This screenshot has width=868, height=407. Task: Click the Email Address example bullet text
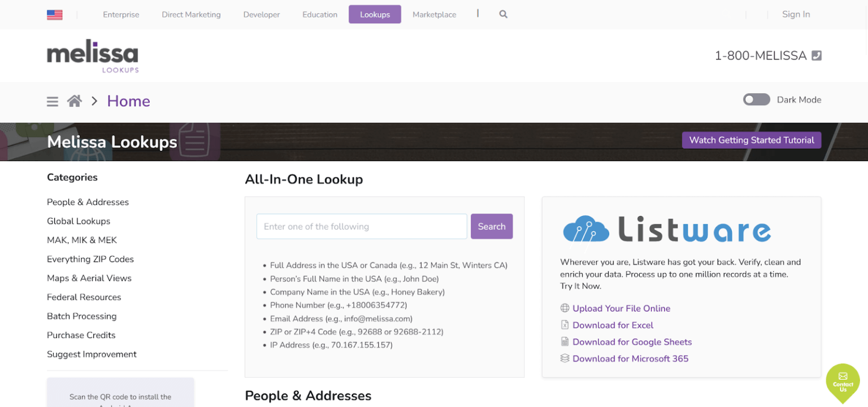(x=341, y=319)
